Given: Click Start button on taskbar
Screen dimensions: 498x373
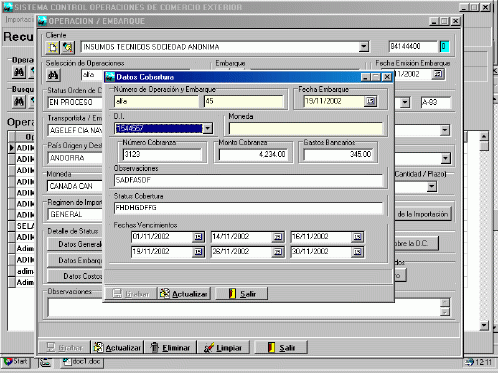Looking at the screenshot, I should coord(16,362).
